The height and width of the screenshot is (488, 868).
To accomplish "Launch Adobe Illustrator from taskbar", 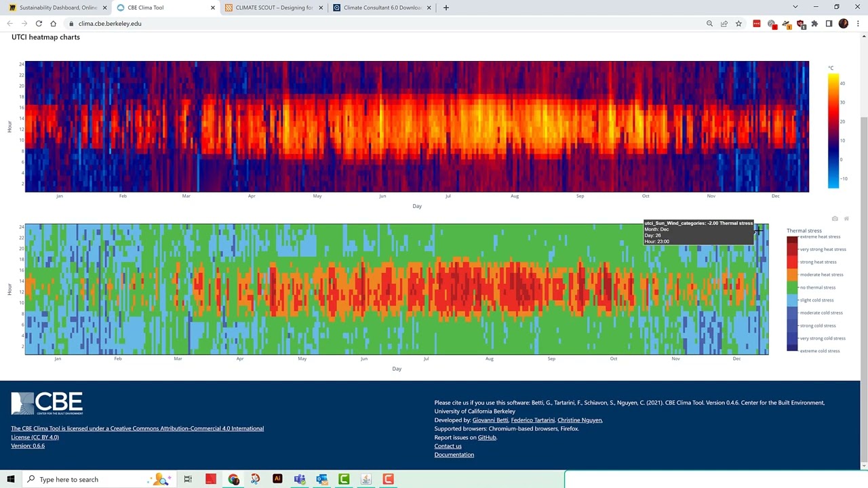I will tap(277, 479).
